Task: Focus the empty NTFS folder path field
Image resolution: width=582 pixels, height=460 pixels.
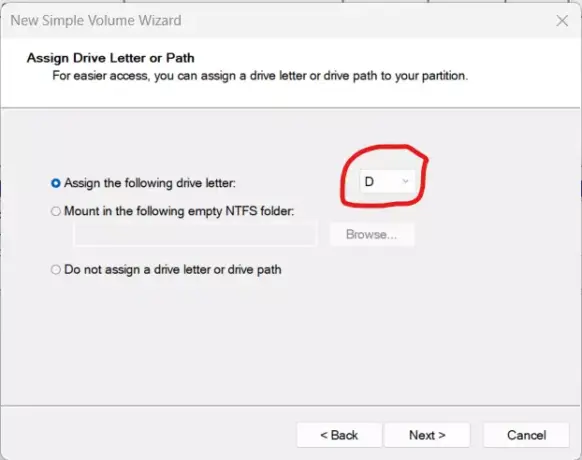Action: tap(195, 234)
